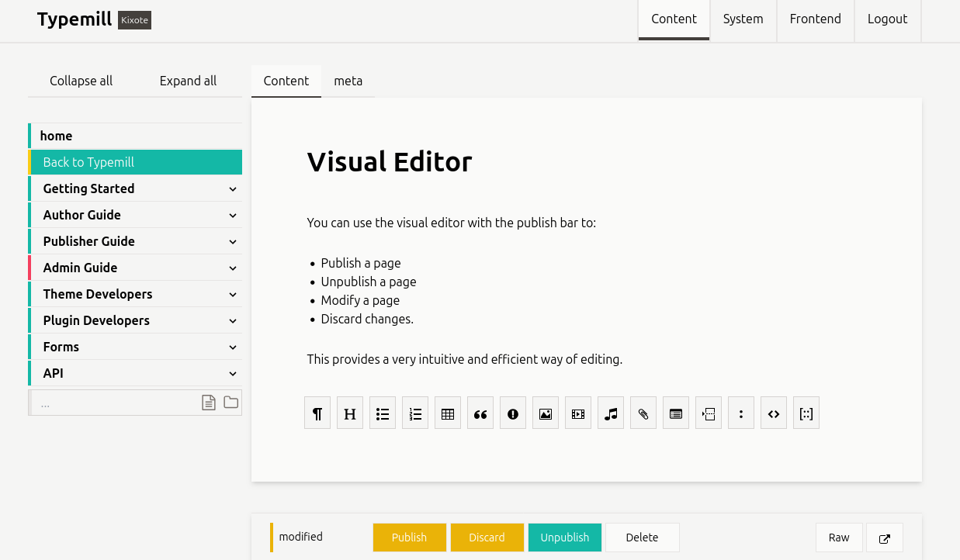Attach a file with paperclip icon
960x560 pixels.
[x=643, y=413]
